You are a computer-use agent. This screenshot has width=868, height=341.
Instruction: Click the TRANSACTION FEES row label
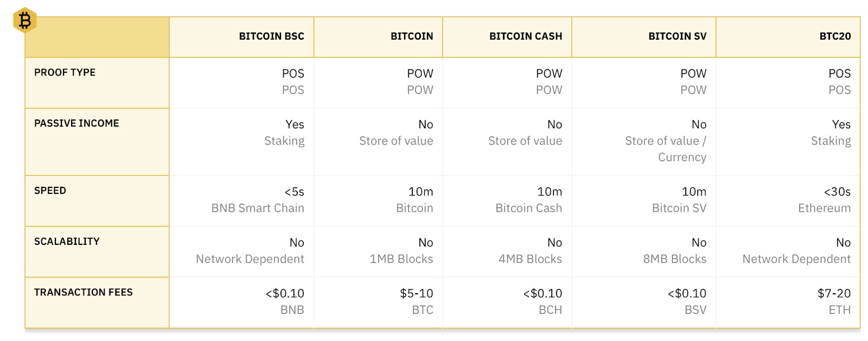coord(83,293)
